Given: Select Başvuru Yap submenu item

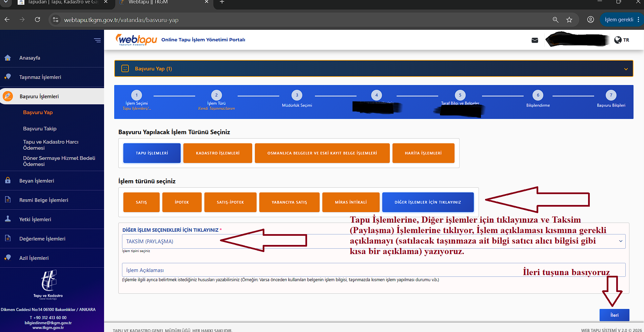Looking at the screenshot, I should click(38, 112).
